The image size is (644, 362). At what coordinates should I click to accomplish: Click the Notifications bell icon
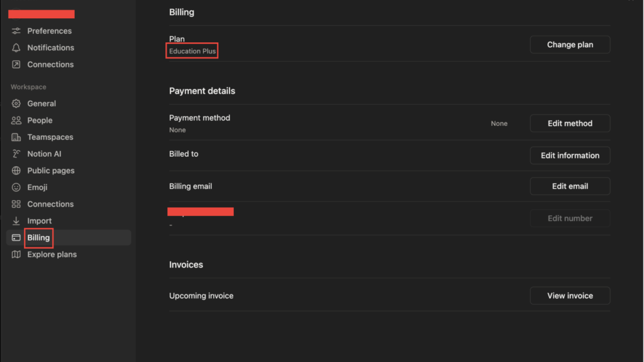pyautogui.click(x=16, y=48)
